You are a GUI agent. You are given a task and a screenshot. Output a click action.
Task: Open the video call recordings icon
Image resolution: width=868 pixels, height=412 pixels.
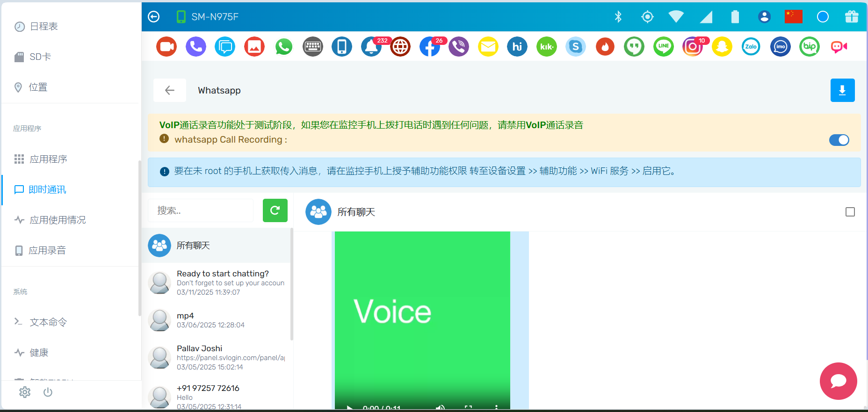(x=166, y=46)
